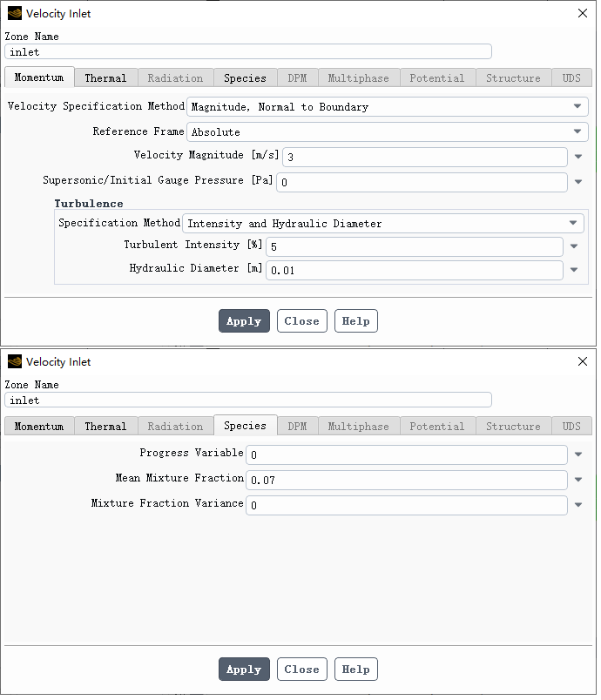Switch to the Momentum tab in the bottom dialog
This screenshot has width=601, height=700.
coord(39,427)
